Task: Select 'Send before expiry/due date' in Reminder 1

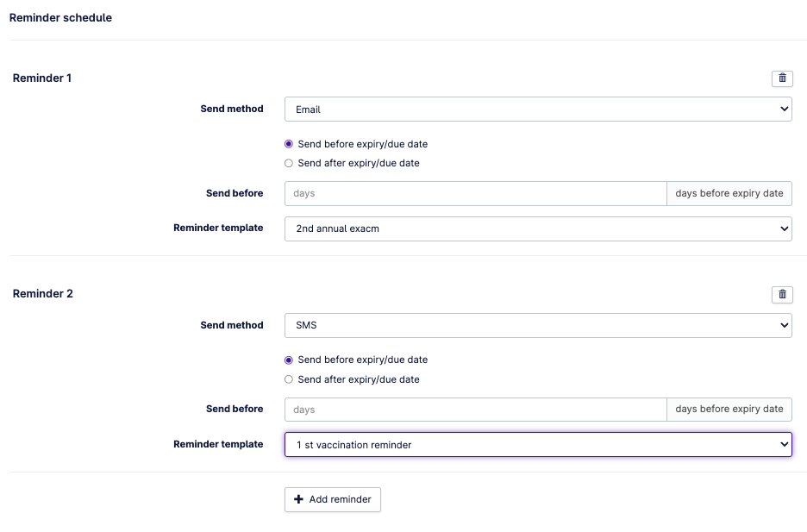Action: pyautogui.click(x=289, y=144)
